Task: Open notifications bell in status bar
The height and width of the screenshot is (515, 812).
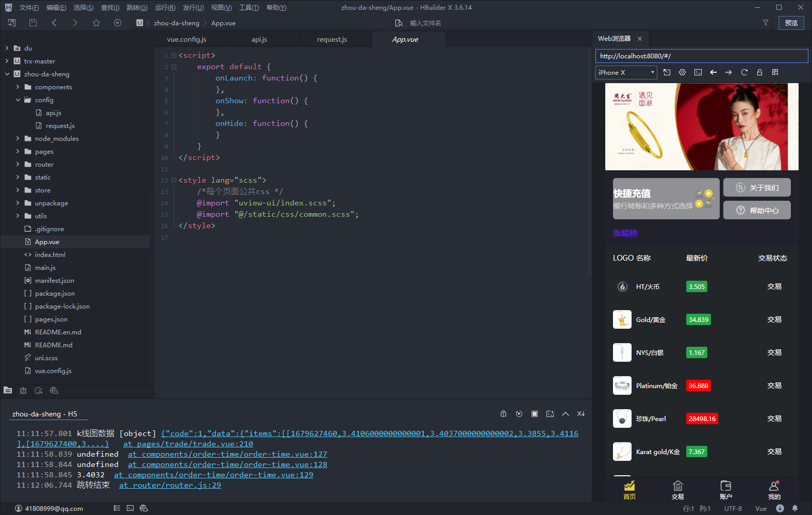Action: pos(795,508)
